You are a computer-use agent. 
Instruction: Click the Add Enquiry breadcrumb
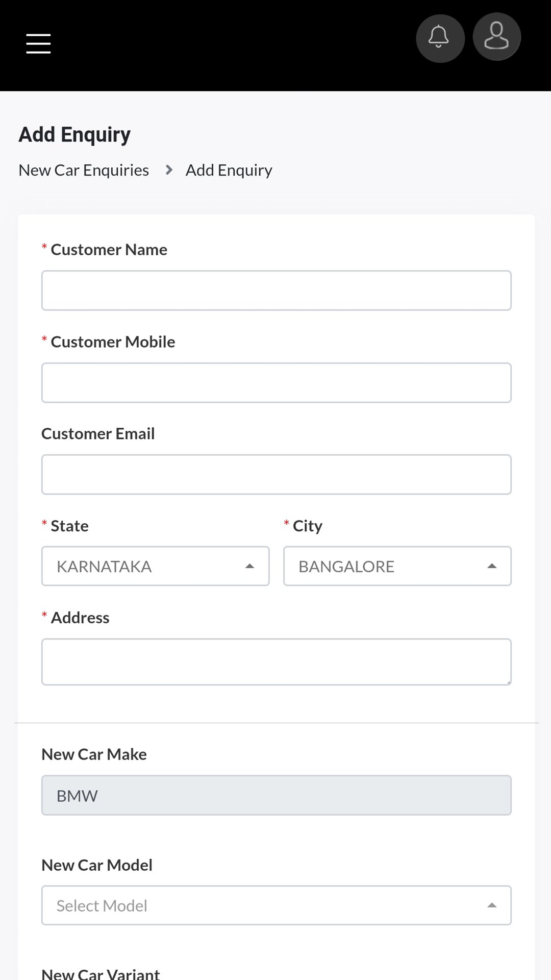click(229, 170)
